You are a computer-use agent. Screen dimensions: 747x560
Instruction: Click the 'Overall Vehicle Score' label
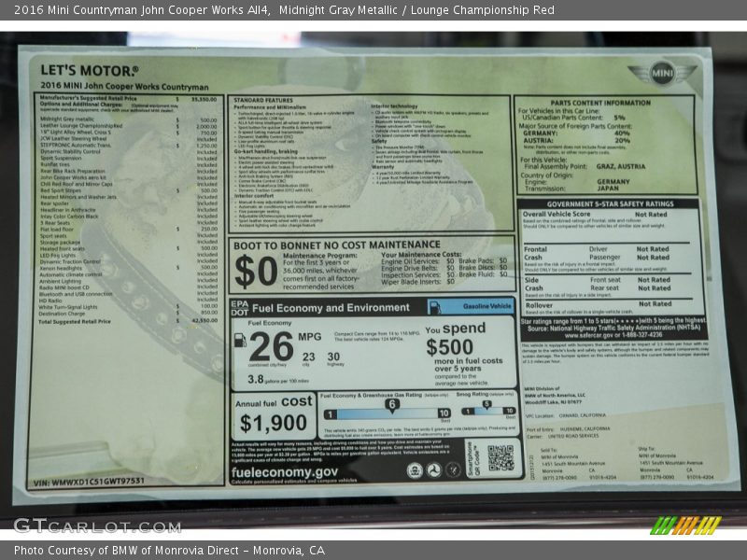pyautogui.click(x=557, y=215)
